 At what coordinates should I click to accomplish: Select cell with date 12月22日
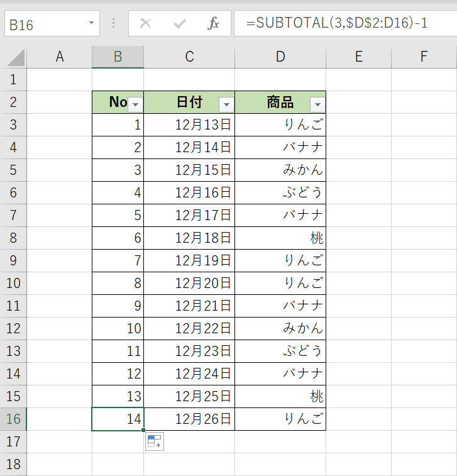(189, 328)
